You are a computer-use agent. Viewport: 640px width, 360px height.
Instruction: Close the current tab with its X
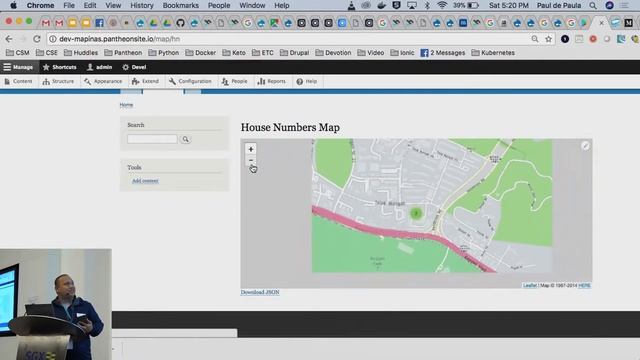coord(601,23)
